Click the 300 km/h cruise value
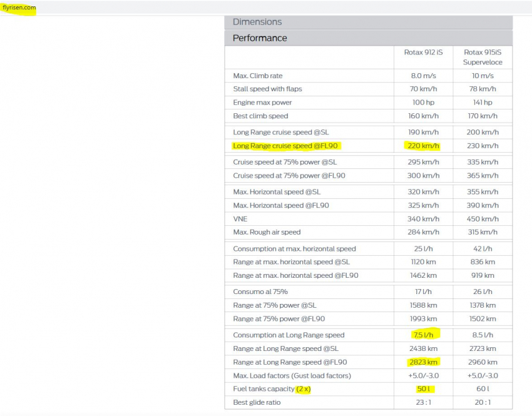Screen dimensions: 532x416 pos(423,176)
